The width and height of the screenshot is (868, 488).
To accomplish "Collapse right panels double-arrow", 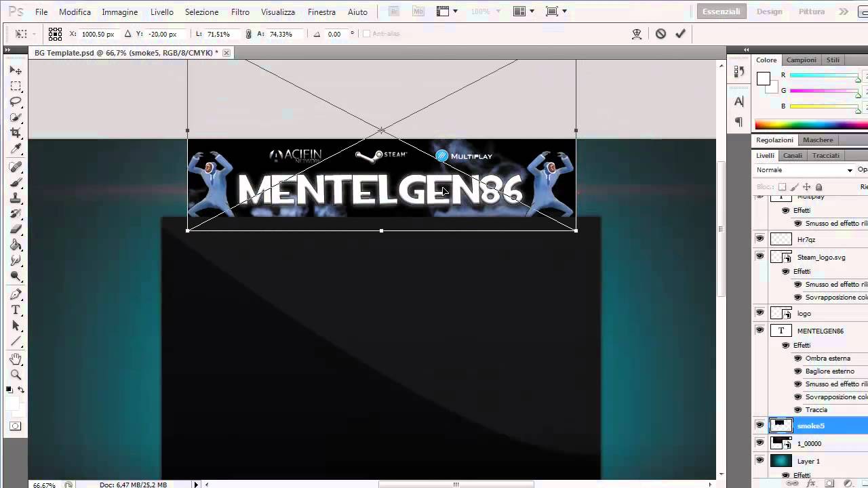I will point(746,49).
